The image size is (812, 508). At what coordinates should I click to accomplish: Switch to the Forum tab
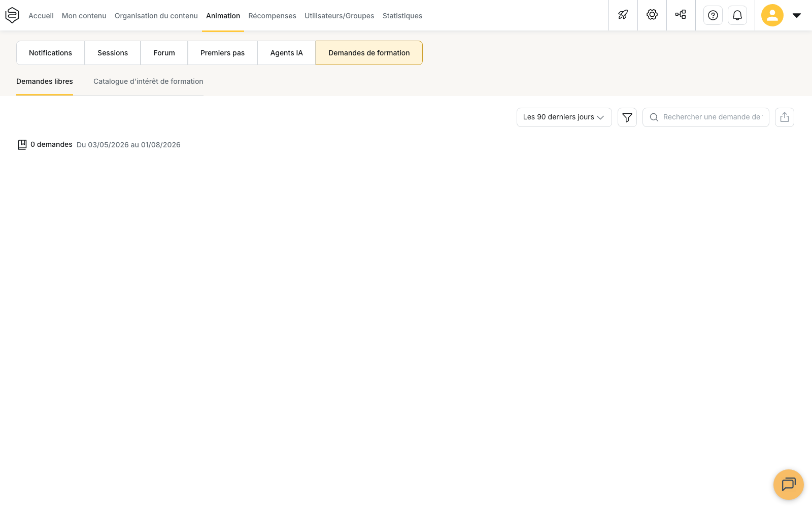pyautogui.click(x=164, y=53)
